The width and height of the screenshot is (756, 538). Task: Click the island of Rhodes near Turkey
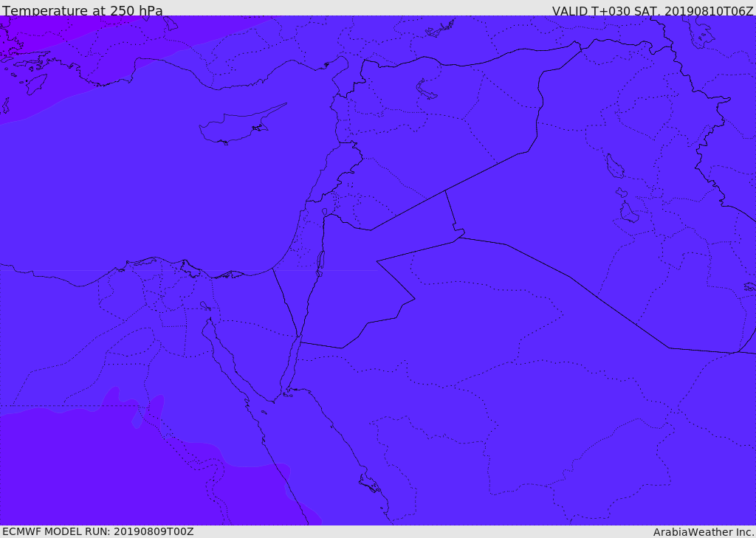35,84
